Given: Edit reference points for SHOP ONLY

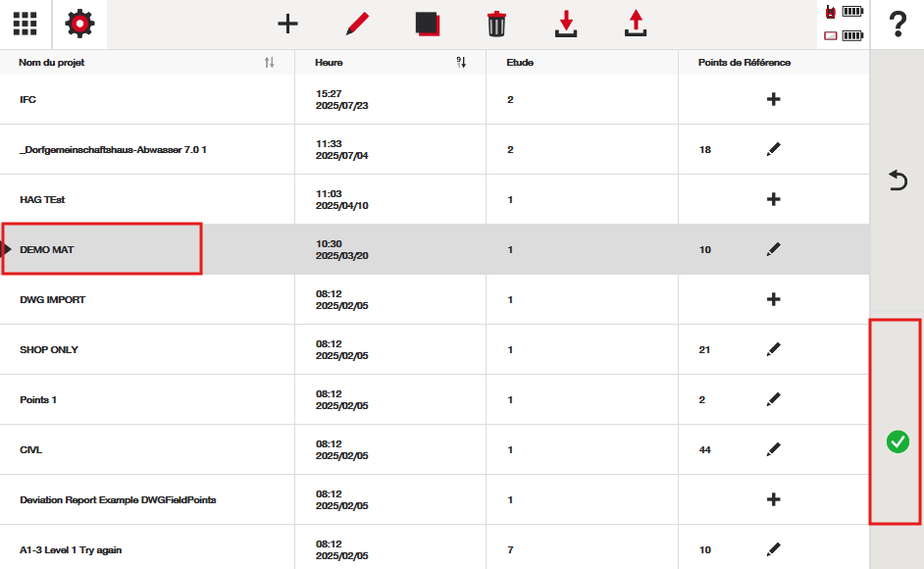Looking at the screenshot, I should (773, 349).
